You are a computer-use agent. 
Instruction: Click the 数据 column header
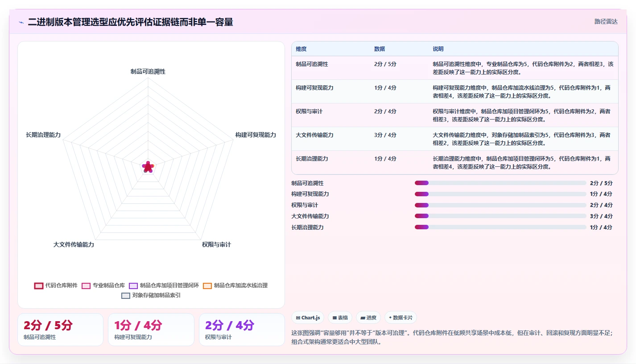coord(380,49)
